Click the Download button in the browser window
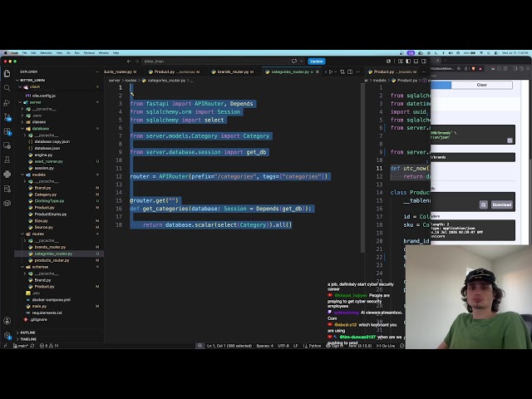The image size is (532, 399). (x=502, y=204)
